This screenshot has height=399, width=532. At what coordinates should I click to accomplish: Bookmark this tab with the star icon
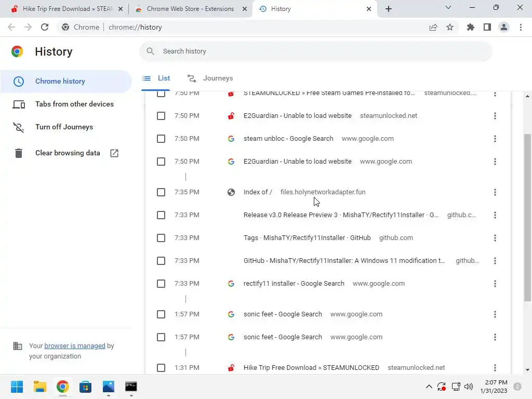point(450,27)
